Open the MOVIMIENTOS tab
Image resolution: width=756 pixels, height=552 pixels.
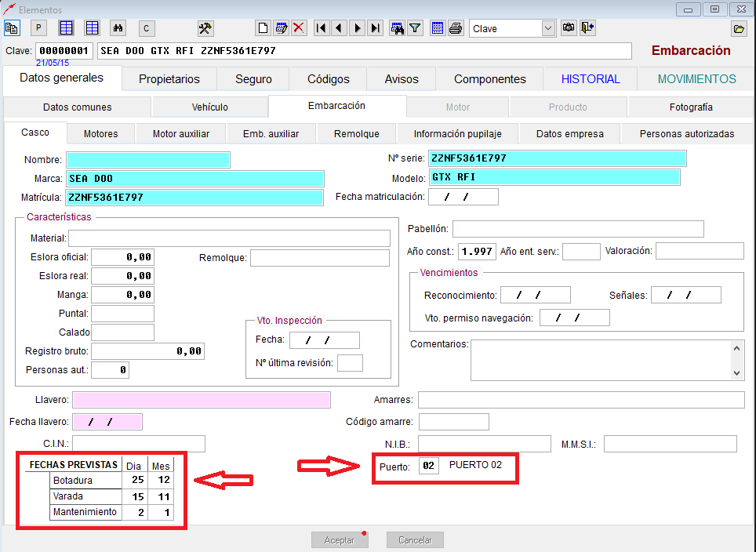(x=696, y=79)
